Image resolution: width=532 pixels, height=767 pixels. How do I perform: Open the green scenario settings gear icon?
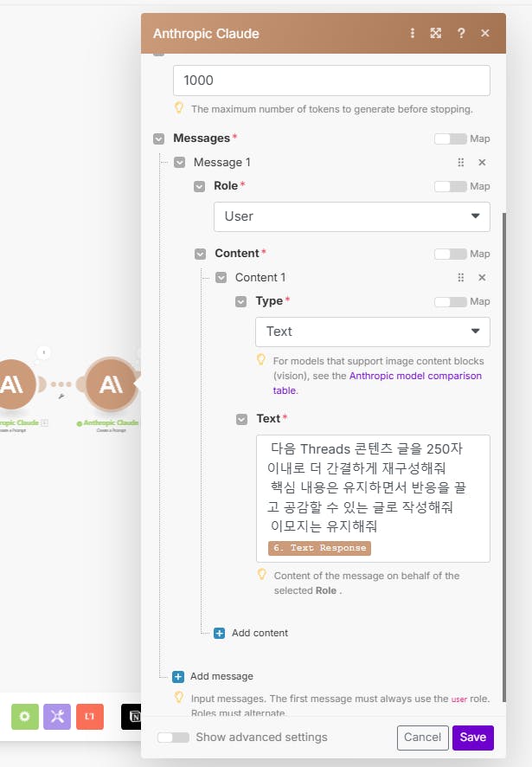pos(25,717)
